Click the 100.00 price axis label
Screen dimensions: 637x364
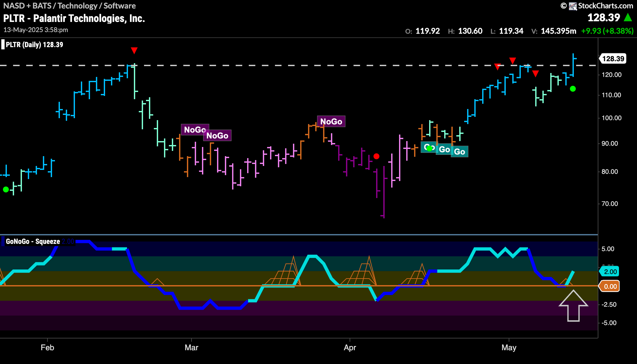(611, 118)
